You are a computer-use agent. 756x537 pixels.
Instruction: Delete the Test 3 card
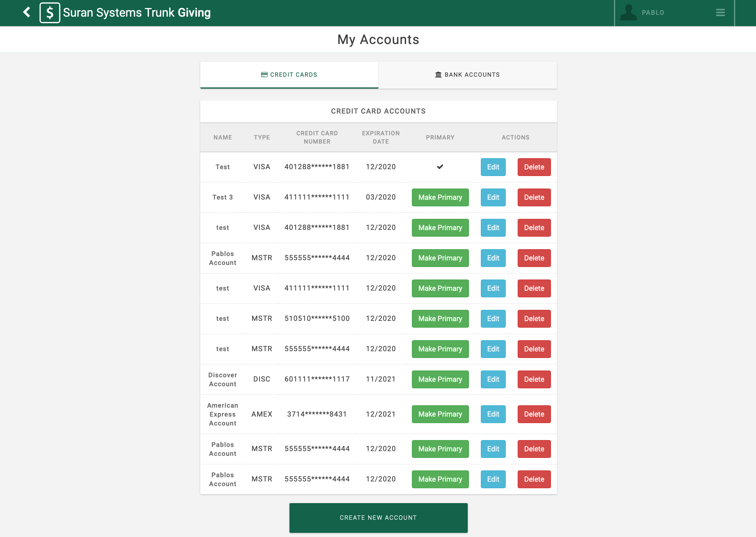point(534,197)
